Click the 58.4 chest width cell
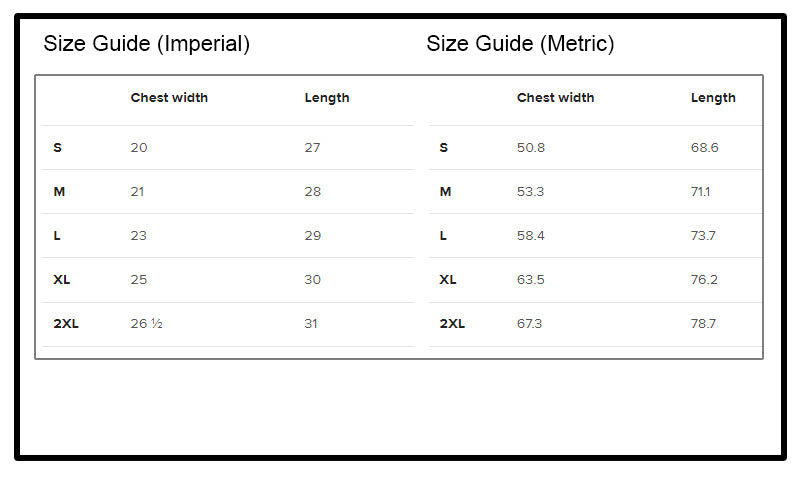The width and height of the screenshot is (800, 480). tap(530, 236)
